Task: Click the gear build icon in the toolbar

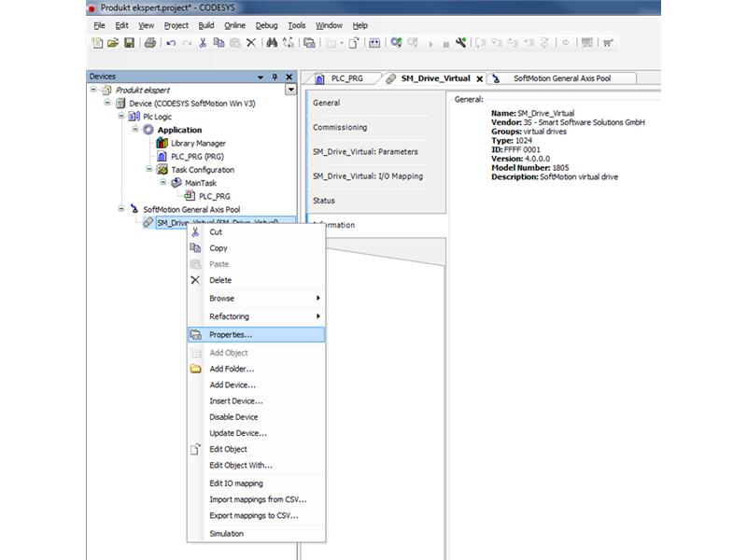Action: point(396,43)
